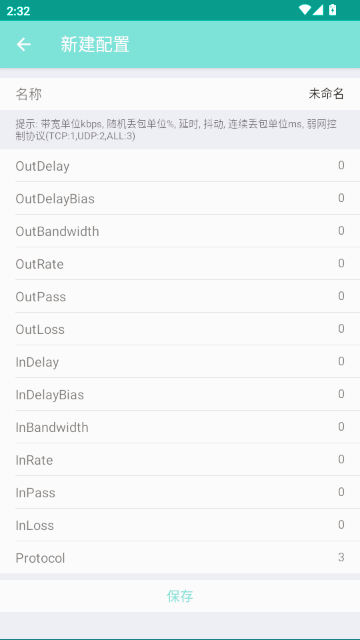Change the Protocol value 3
Viewport: 360px width, 640px height.
341,557
